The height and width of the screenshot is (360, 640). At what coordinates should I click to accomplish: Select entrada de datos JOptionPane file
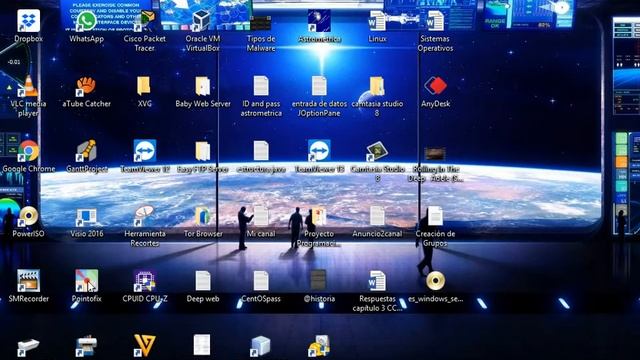pos(319,96)
